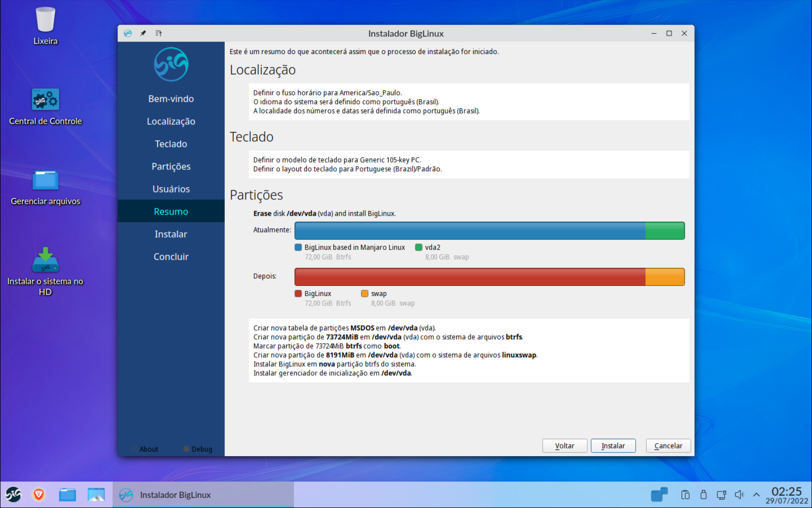The width and height of the screenshot is (812, 508).
Task: Click orange legend swatch for swap
Action: pos(365,294)
